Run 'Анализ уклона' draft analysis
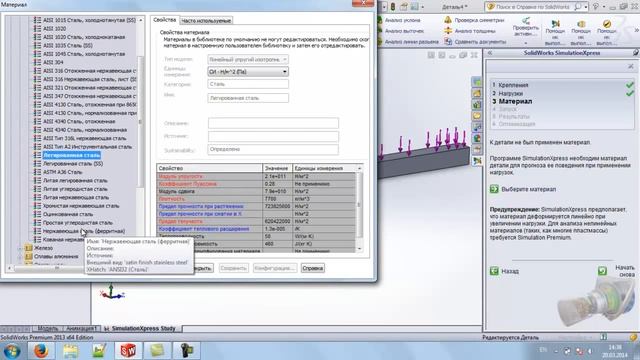640x360 pixels. pyautogui.click(x=402, y=20)
